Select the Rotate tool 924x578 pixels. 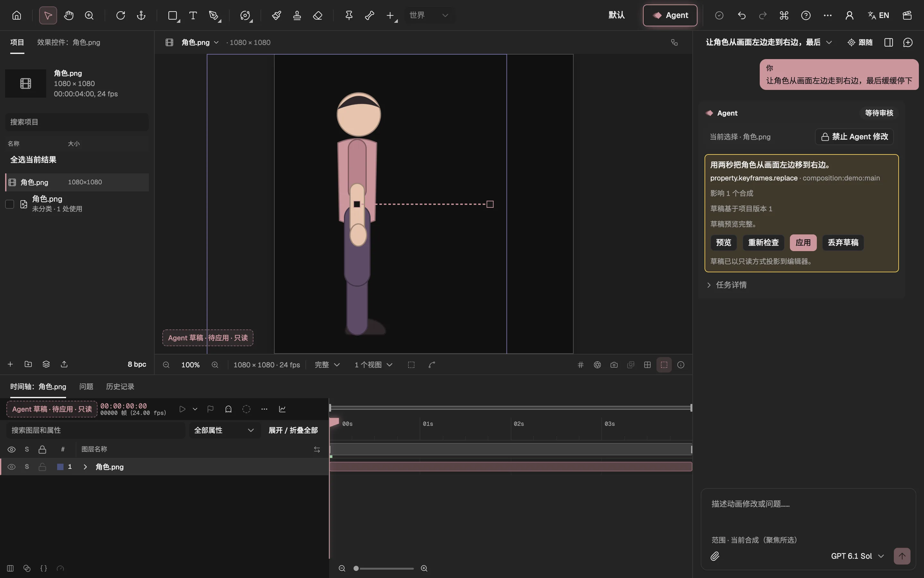[121, 15]
